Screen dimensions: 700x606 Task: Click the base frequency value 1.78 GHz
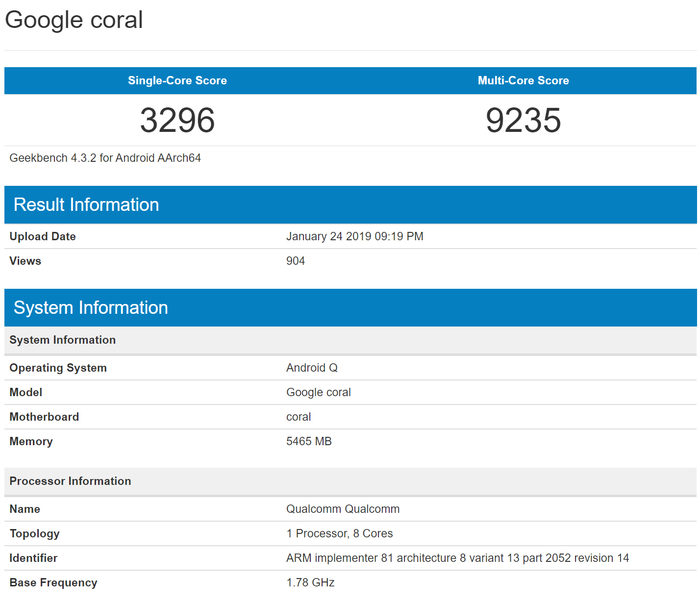tap(310, 582)
